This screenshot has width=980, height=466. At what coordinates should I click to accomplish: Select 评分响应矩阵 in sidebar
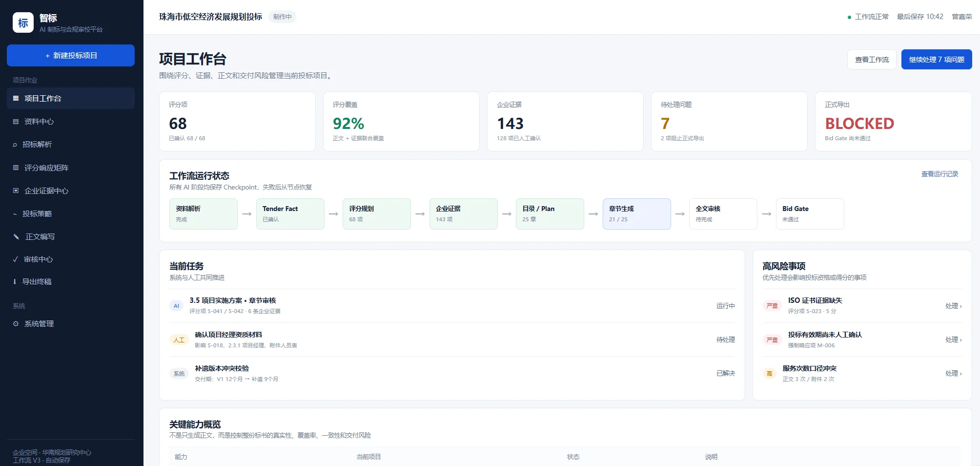click(x=71, y=168)
